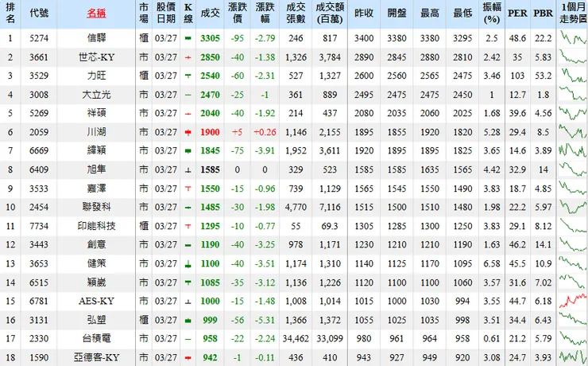Open the K-line icon for 聯發科
588x366 pixels.
pos(188,208)
